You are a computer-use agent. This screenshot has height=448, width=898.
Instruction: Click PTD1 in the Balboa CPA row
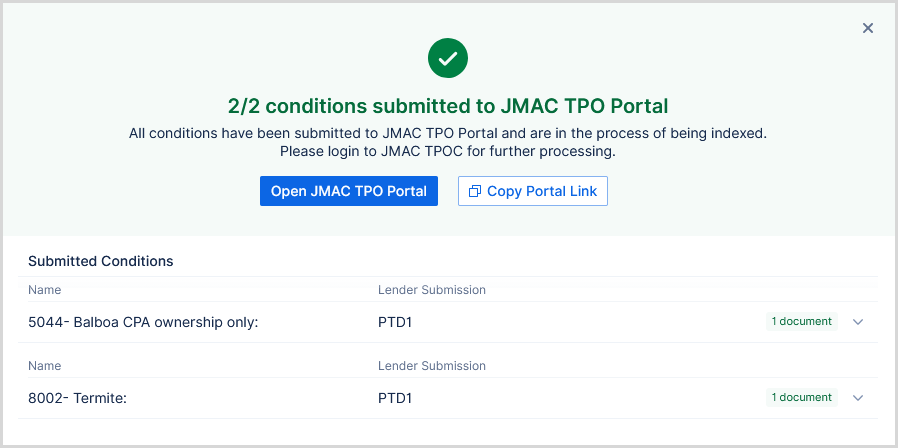(x=395, y=322)
